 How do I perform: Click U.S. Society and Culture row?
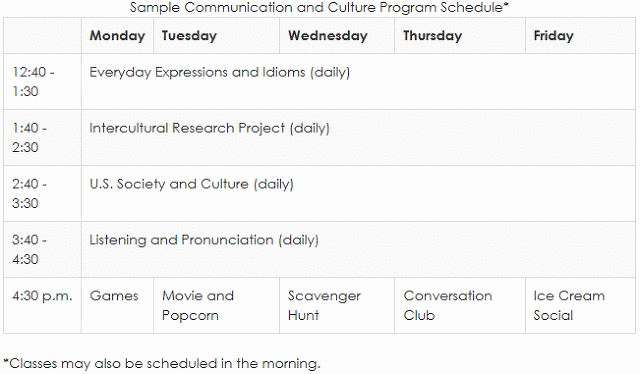click(358, 194)
